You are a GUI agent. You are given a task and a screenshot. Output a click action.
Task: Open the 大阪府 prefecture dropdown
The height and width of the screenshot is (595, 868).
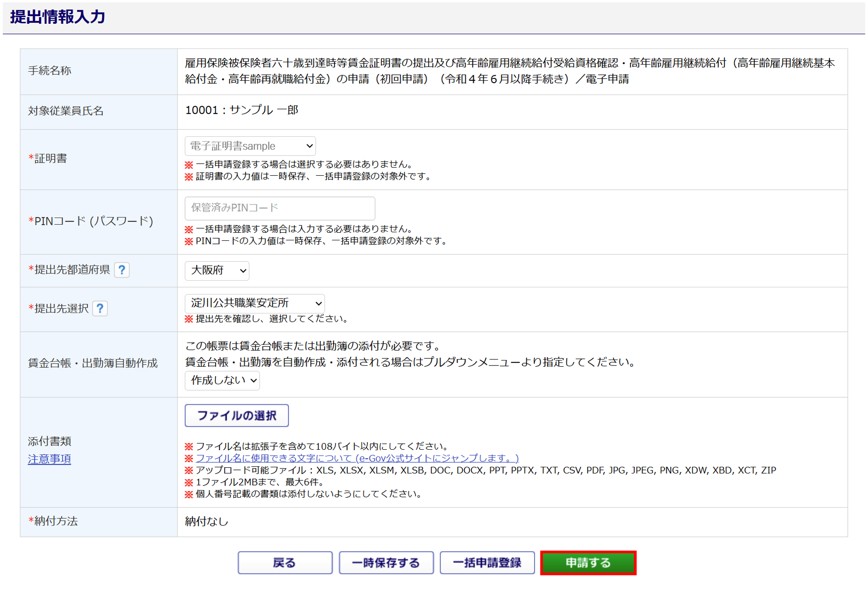pyautogui.click(x=217, y=270)
